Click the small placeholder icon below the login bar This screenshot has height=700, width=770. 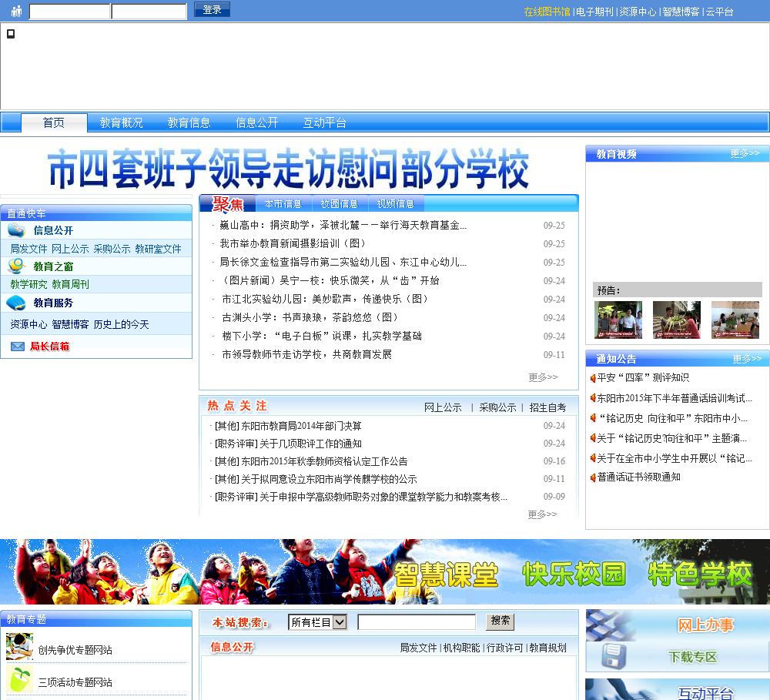(11, 33)
